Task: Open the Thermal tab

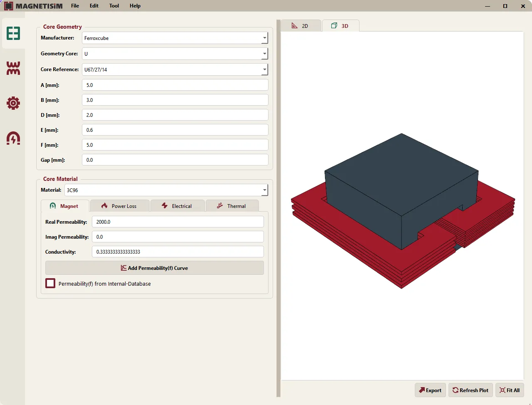Action: [232, 206]
